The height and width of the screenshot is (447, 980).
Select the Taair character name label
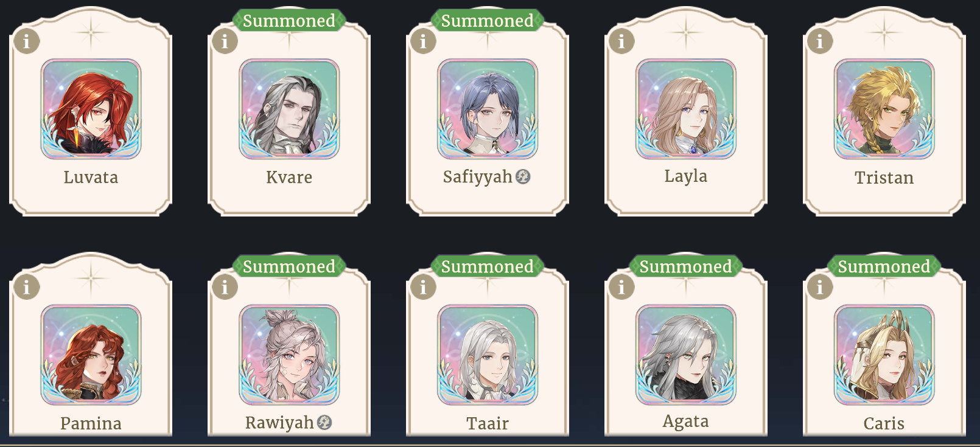pos(488,423)
